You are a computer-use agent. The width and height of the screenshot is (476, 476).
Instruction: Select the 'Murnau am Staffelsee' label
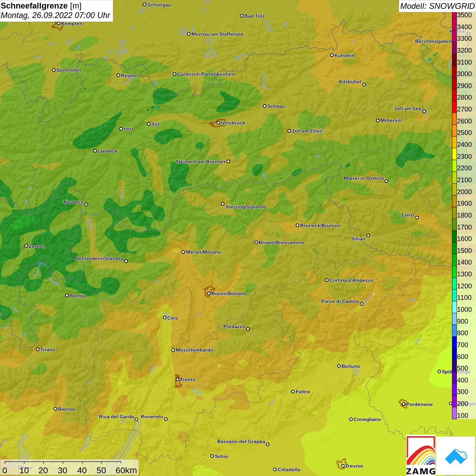point(217,34)
